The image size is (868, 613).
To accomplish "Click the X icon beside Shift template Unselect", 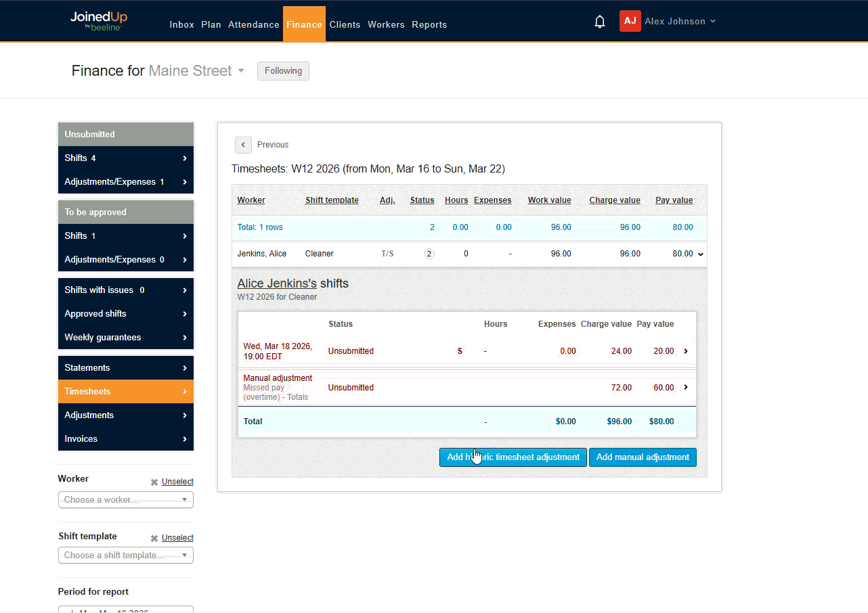I will 155,538.
